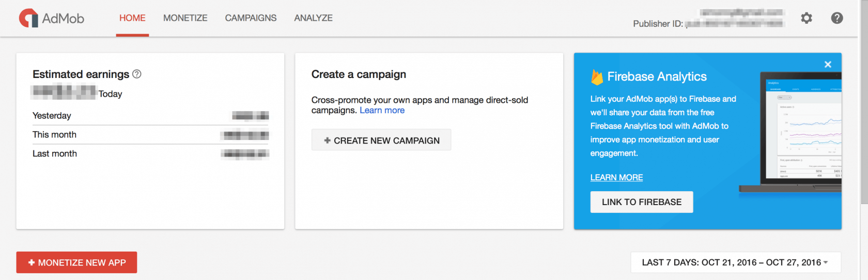This screenshot has height=280, width=868.
Task: Click the Estimated earnings info icon
Action: (x=137, y=74)
